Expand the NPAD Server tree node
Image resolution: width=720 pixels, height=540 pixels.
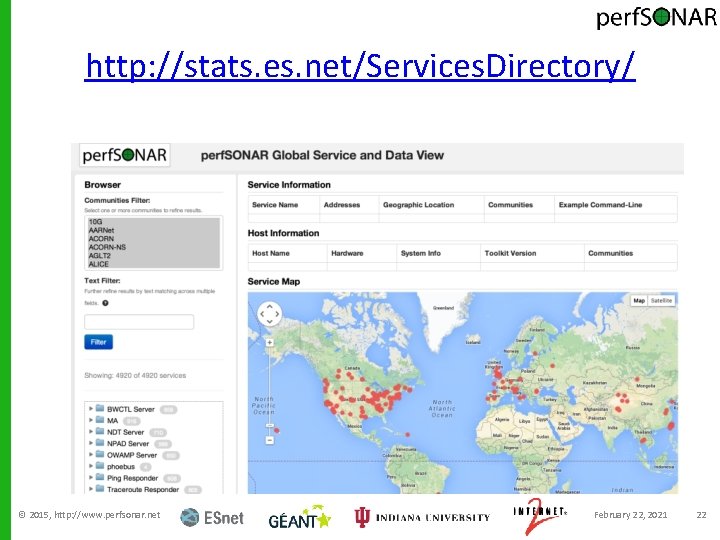(90, 443)
